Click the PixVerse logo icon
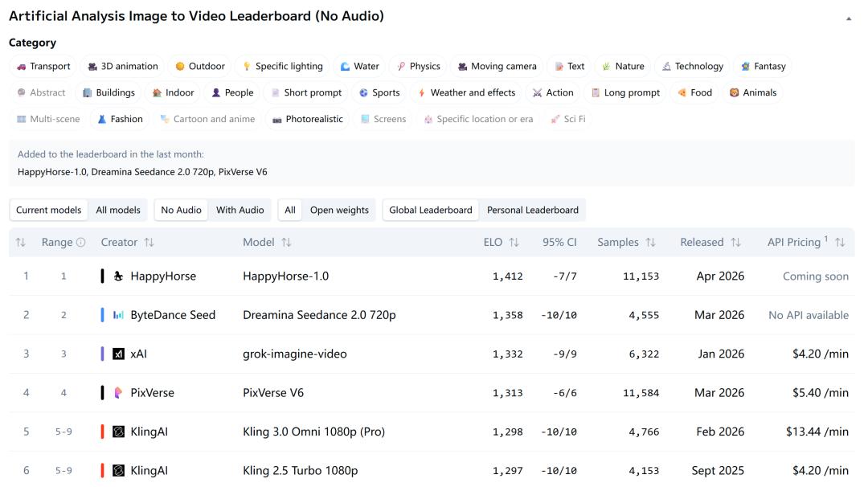Screen dimensions: 868x487 click(118, 393)
